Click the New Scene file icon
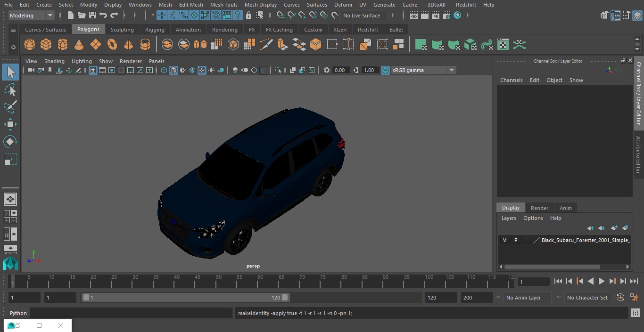 [70, 16]
